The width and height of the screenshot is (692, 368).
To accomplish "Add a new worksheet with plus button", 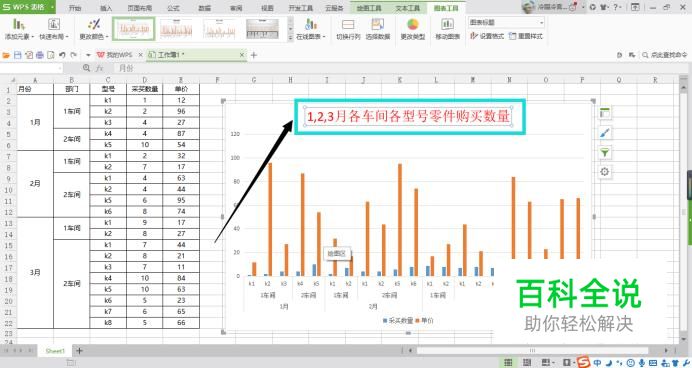I will click(79, 351).
